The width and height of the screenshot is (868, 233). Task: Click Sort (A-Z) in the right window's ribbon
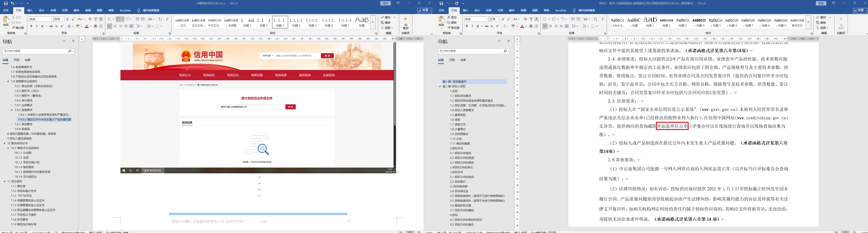[x=595, y=19]
